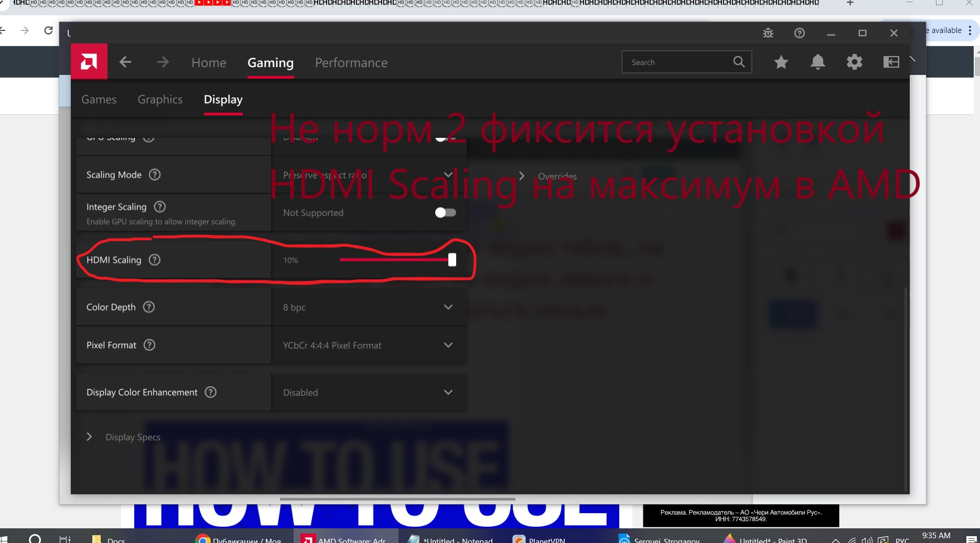The height and width of the screenshot is (543, 980).
Task: Toggle the sidebar panel icon
Action: [891, 62]
